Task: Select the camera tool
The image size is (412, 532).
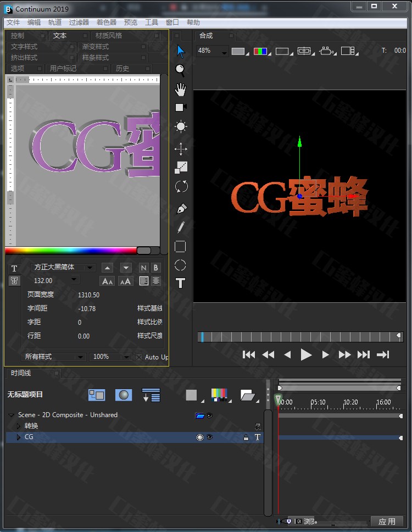Action: coord(181,108)
